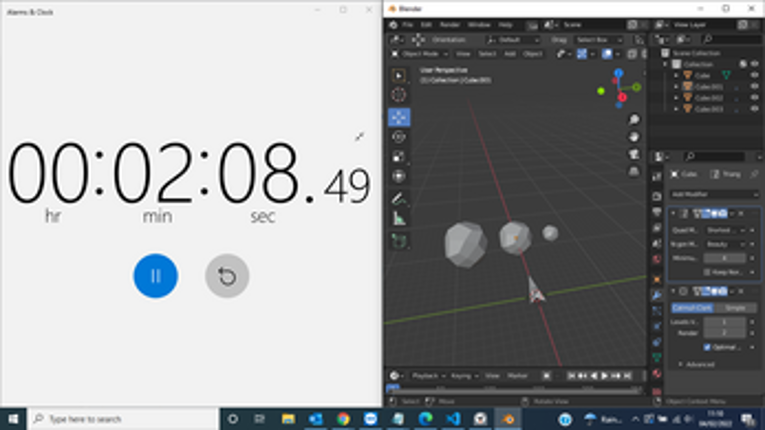The width and height of the screenshot is (765, 430).
Task: Activate the Annotate pencil tool
Action: (399, 199)
